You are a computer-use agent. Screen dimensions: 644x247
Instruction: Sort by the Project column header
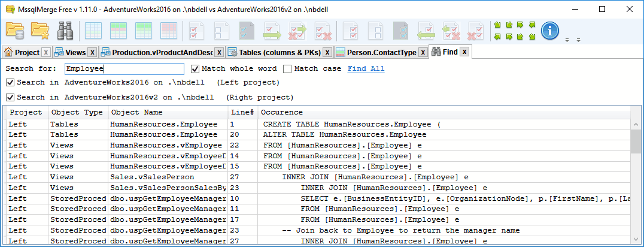coord(27,112)
